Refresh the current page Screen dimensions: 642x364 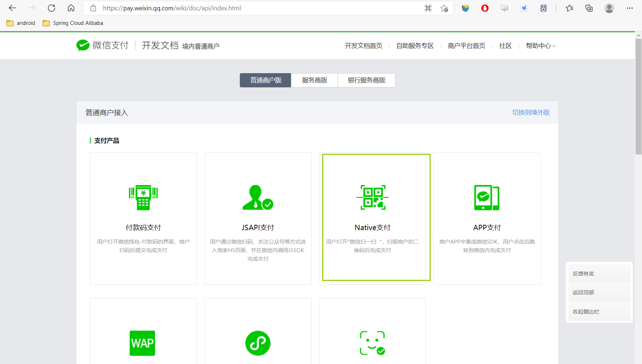51,8
